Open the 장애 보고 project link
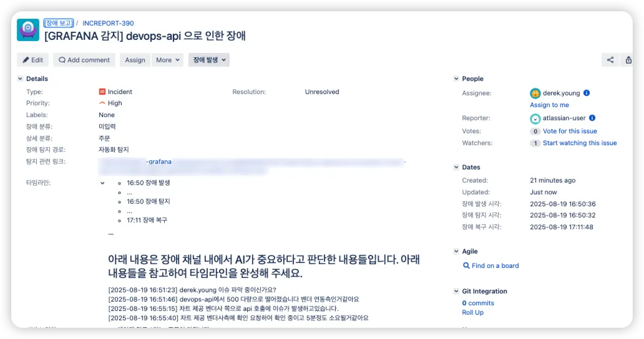The width and height of the screenshot is (644, 339). coord(59,23)
